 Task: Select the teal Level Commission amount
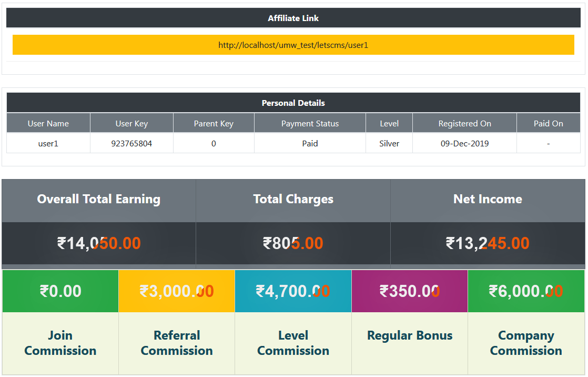[x=293, y=291]
